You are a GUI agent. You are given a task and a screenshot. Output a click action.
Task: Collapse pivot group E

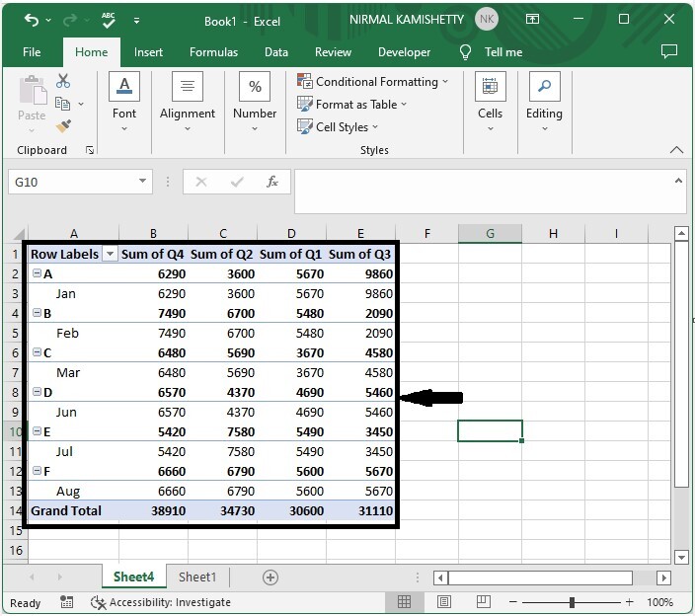[38, 431]
